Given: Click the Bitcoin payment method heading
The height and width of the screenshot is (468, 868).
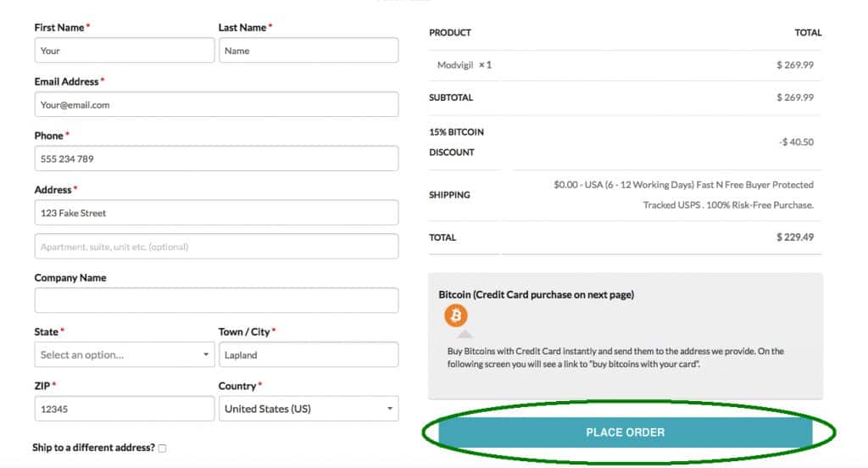Looking at the screenshot, I should [536, 294].
